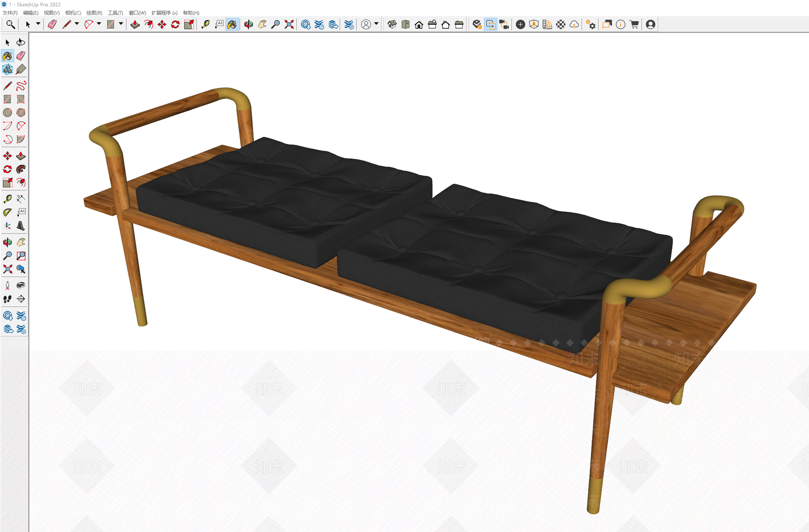The width and height of the screenshot is (809, 532).
Task: Click the signed-in profile icon at toolbar end
Action: (650, 24)
